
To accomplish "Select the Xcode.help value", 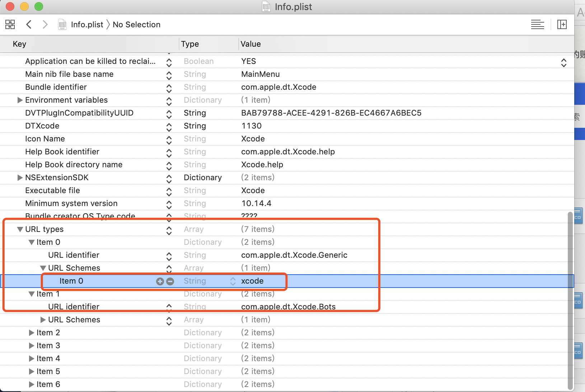I will 262,164.
